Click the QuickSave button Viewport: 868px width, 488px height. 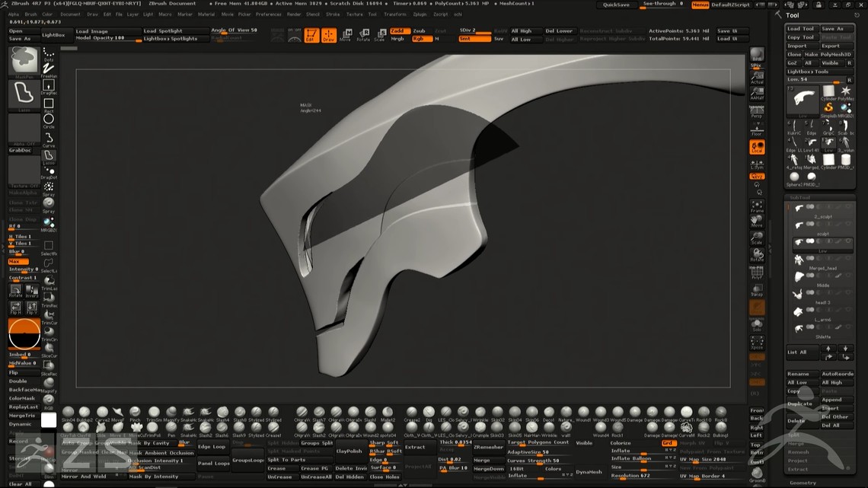click(616, 5)
